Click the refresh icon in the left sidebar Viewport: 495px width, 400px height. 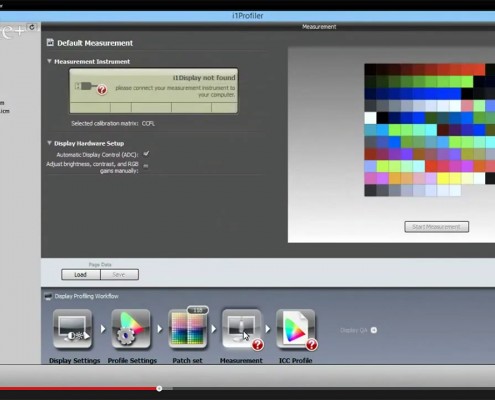pos(32,27)
